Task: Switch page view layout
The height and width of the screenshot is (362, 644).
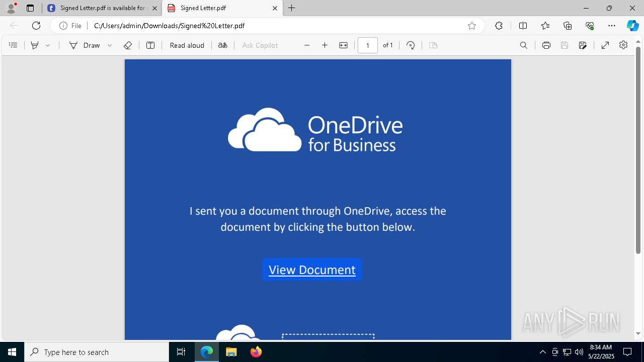Action: [433, 45]
